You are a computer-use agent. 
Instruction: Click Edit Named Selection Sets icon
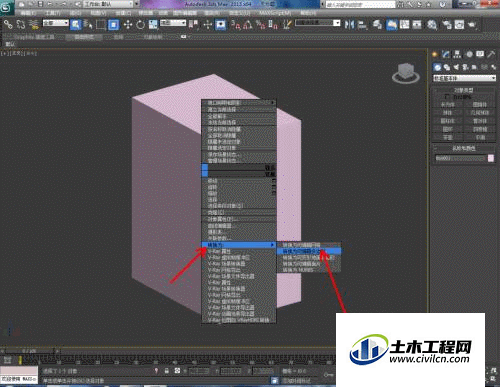pyautogui.click(x=287, y=24)
